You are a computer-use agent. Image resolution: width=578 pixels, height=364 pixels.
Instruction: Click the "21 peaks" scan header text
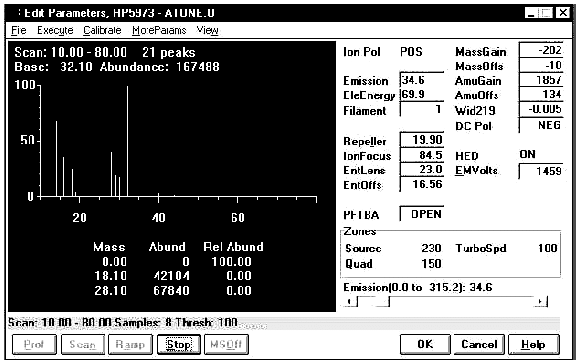(168, 52)
